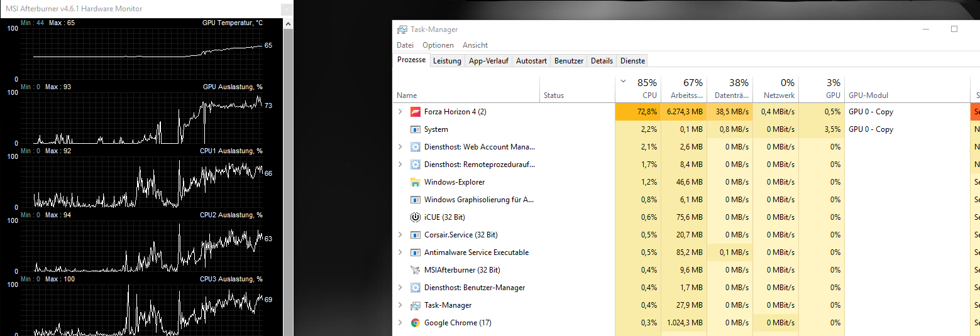980x336 pixels.
Task: Click the Google Chrome (17) icon
Action: click(415, 323)
